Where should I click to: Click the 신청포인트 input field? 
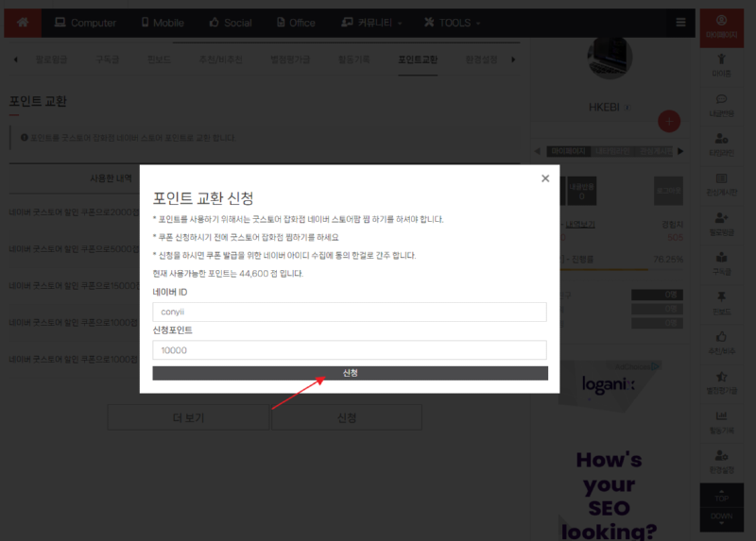tap(350, 349)
